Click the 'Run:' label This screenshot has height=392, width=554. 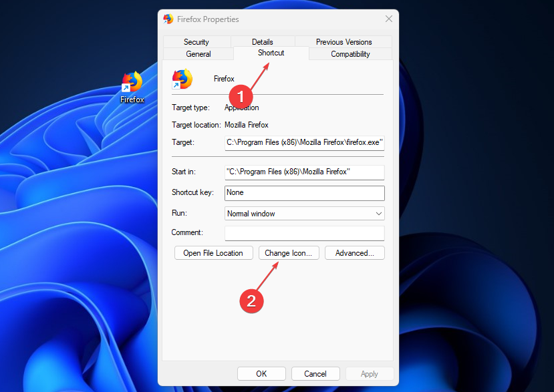179,212
